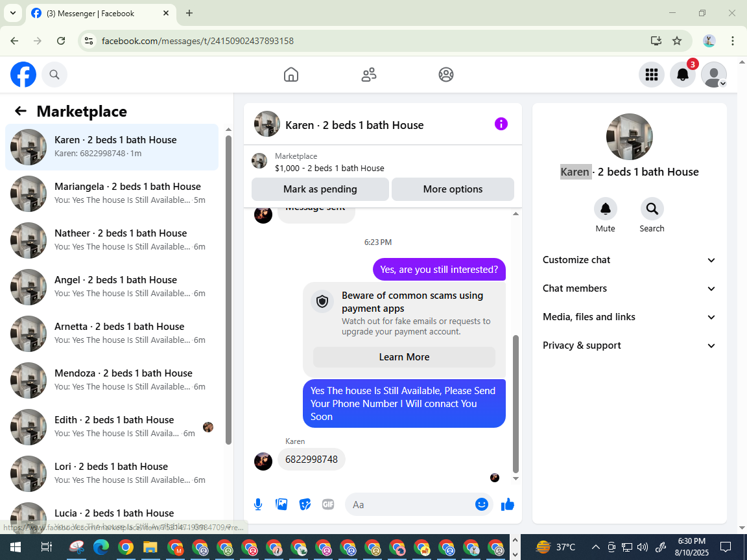Open notifications bell with 3 badge
This screenshot has height=560, width=747.
tap(683, 75)
